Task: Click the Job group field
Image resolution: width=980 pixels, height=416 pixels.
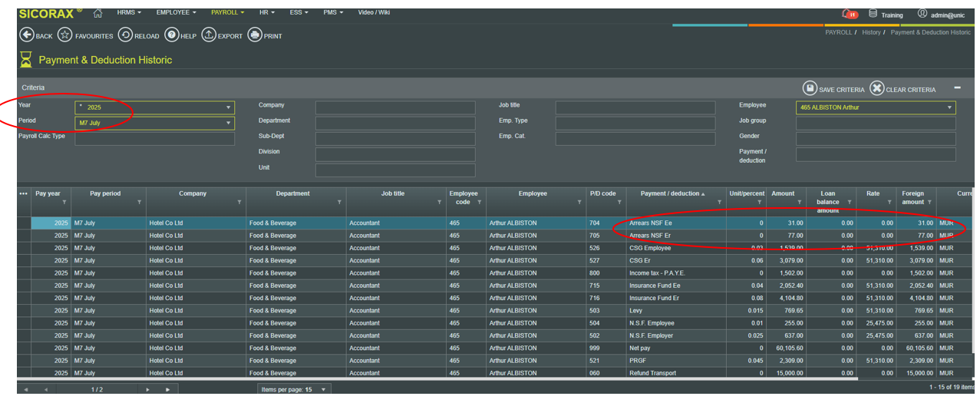Action: pos(876,124)
